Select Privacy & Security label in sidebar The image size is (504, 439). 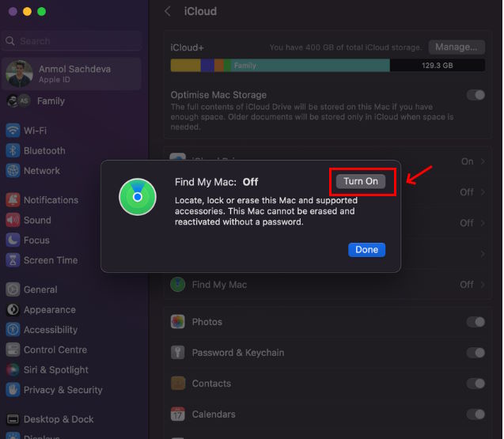coord(63,390)
